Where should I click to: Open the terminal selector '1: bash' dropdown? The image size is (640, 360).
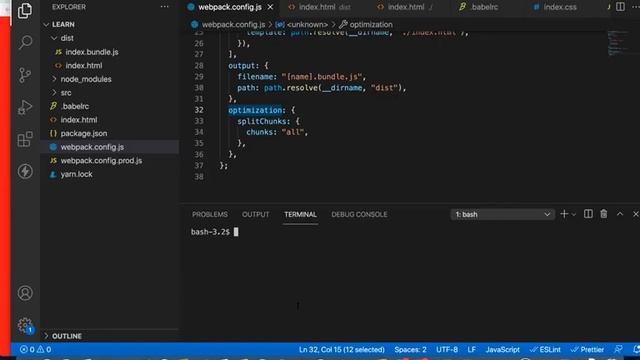(502, 214)
